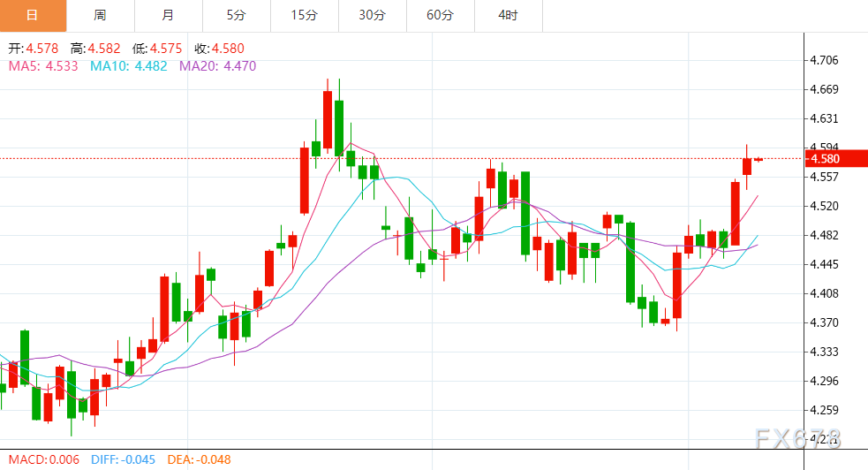Image resolution: width=868 pixels, height=470 pixels.
Task: Select the 日 daily timeframe tab
Action: coord(33,16)
